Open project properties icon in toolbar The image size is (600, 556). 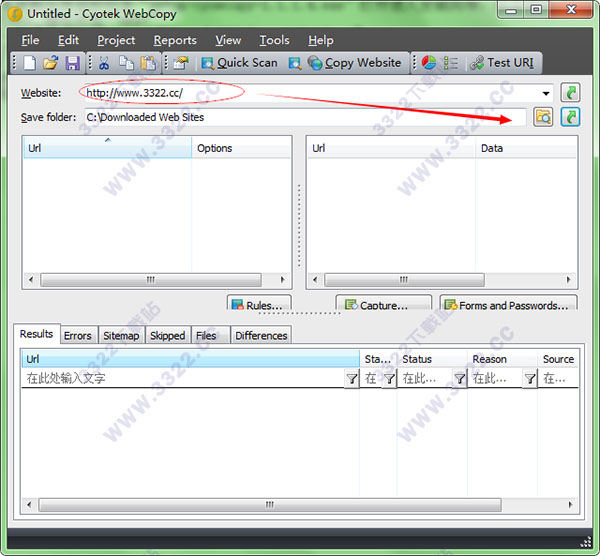click(x=181, y=63)
